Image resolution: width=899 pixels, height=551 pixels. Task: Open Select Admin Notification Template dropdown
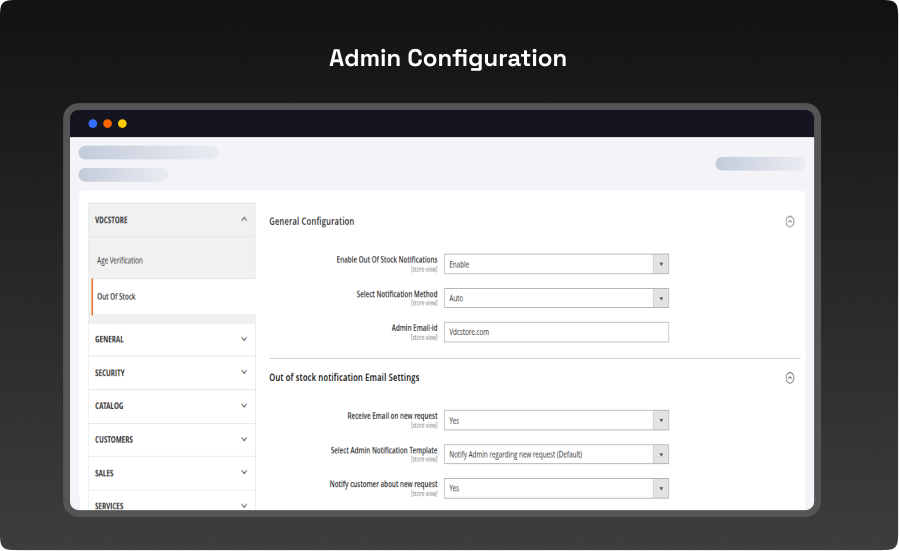point(556,454)
